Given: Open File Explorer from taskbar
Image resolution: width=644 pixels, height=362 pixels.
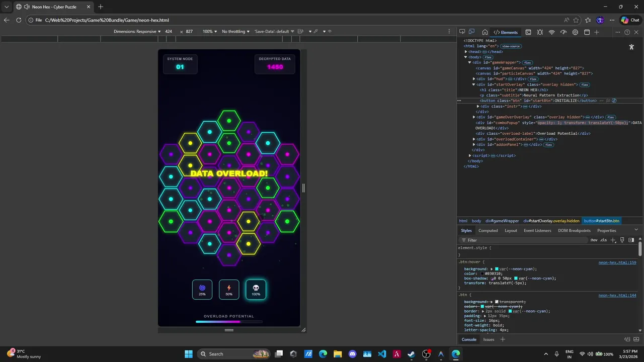Looking at the screenshot, I should [x=338, y=354].
